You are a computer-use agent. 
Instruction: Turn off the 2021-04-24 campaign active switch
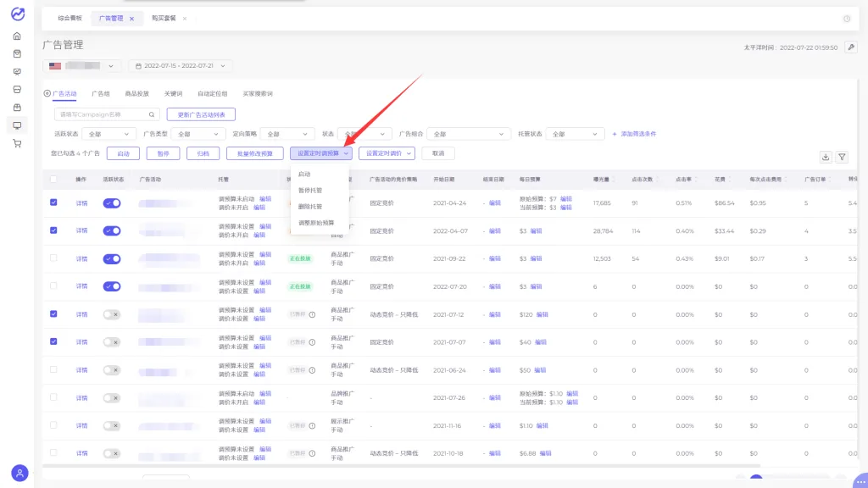[x=112, y=203]
